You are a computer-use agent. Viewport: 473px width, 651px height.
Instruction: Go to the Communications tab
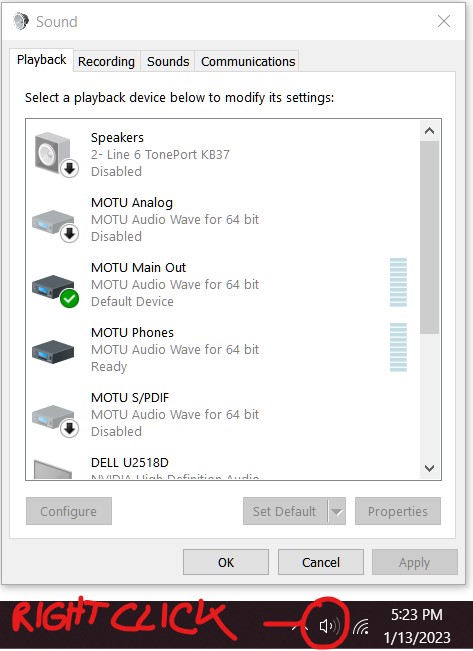point(248,61)
